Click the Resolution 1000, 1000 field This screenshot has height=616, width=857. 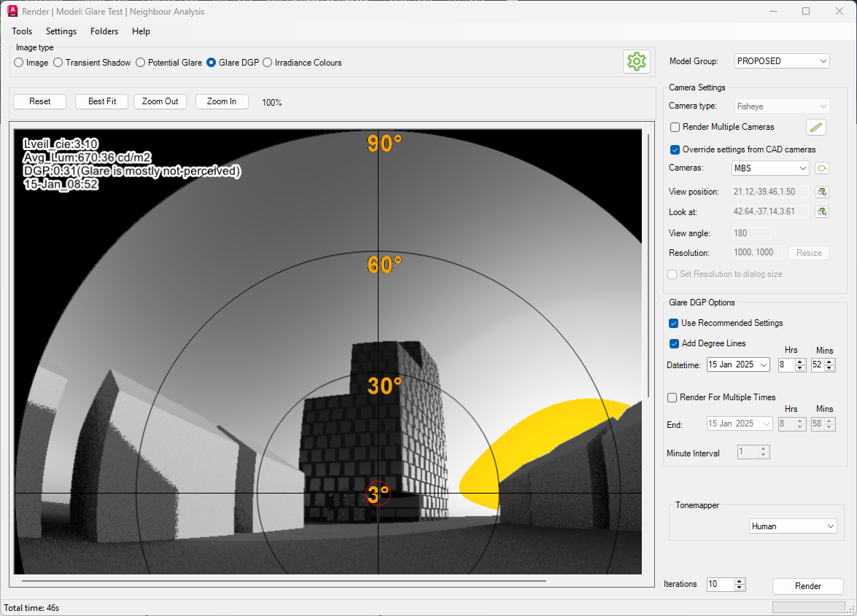758,252
